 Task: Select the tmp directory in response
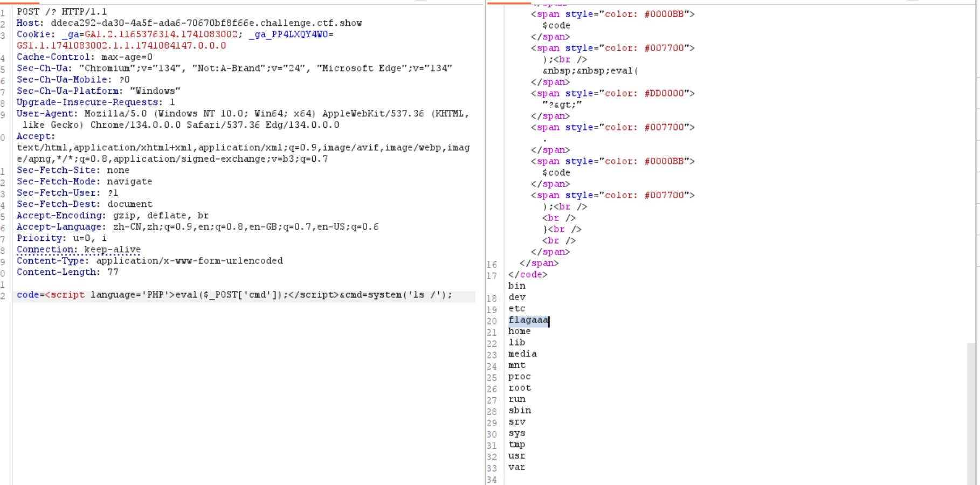[516, 444]
